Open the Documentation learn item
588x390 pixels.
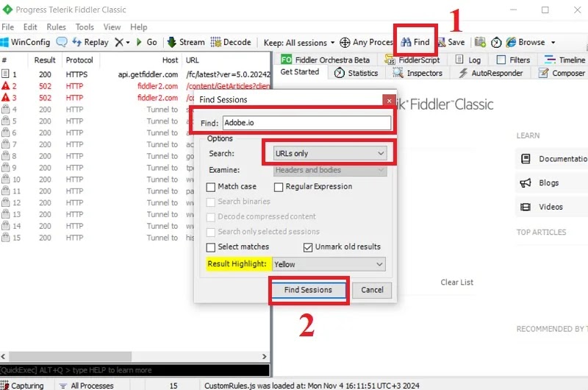coord(552,159)
